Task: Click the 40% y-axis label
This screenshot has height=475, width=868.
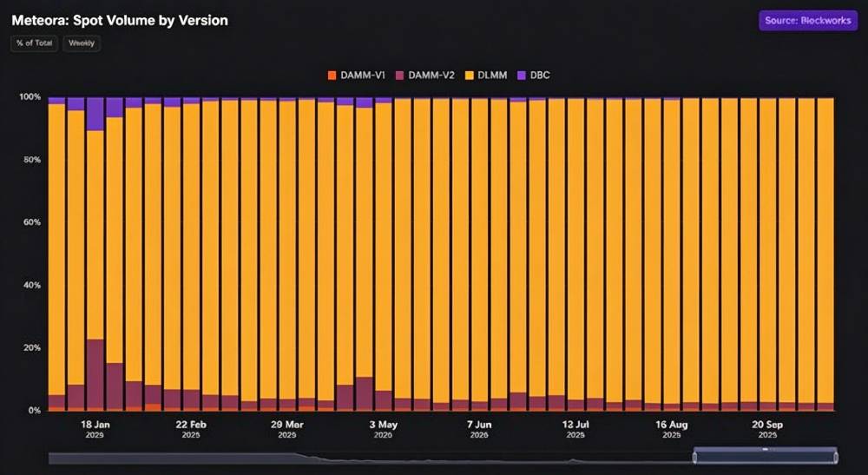Action: (32, 285)
